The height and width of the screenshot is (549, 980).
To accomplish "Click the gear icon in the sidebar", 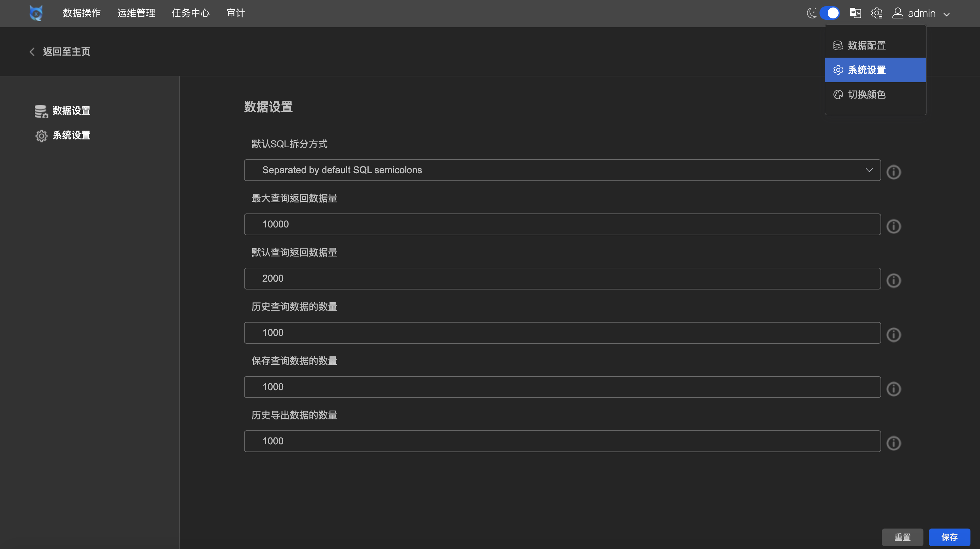I will point(42,136).
